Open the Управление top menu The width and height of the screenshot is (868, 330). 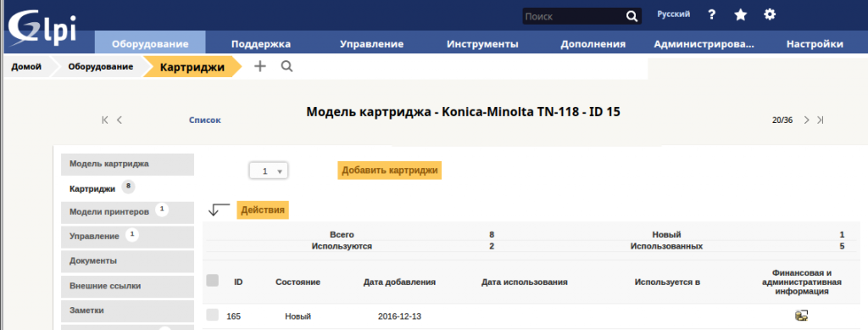tap(371, 44)
